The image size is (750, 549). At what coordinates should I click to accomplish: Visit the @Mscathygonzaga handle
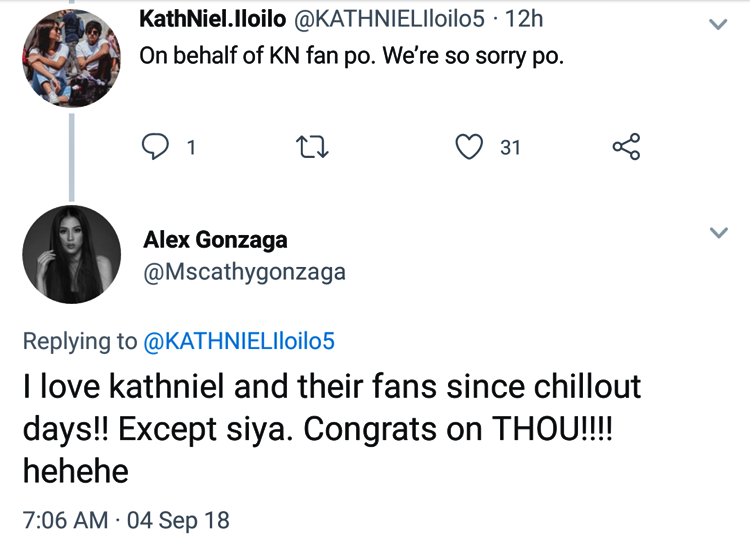coord(244,271)
